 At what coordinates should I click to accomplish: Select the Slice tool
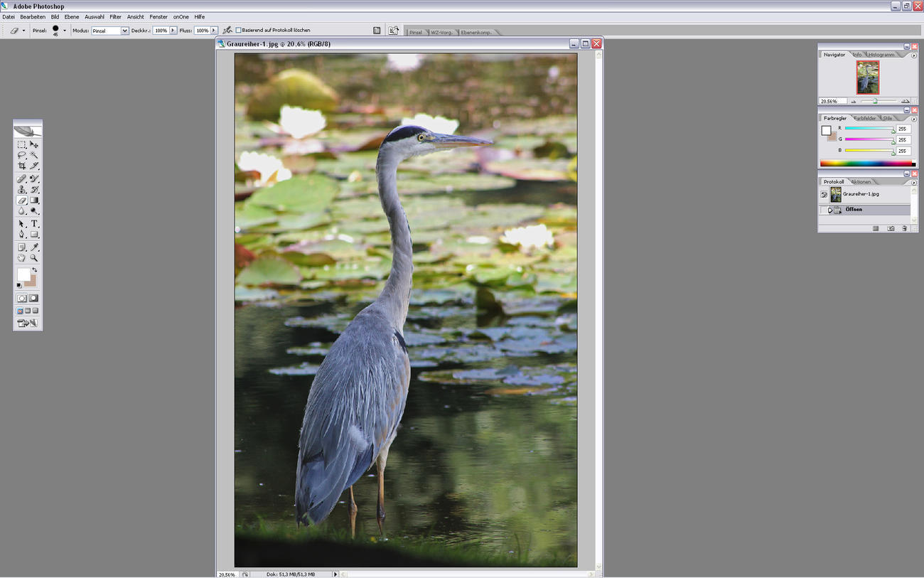coord(34,165)
